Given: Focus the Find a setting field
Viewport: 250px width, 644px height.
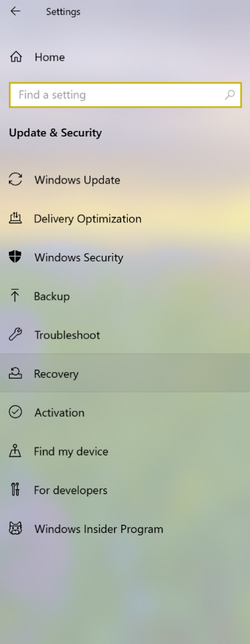Looking at the screenshot, I should click(125, 95).
